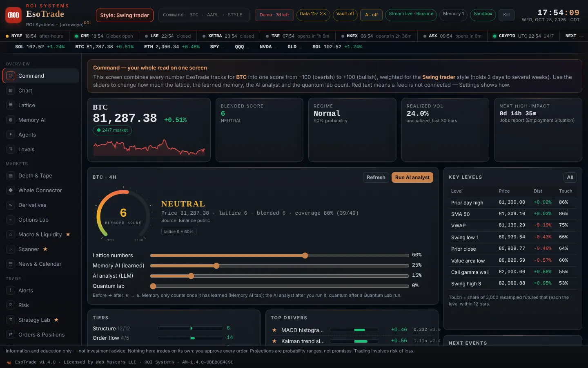This screenshot has width=588, height=368.
Task: Click the Refresh button
Action: 376,177
